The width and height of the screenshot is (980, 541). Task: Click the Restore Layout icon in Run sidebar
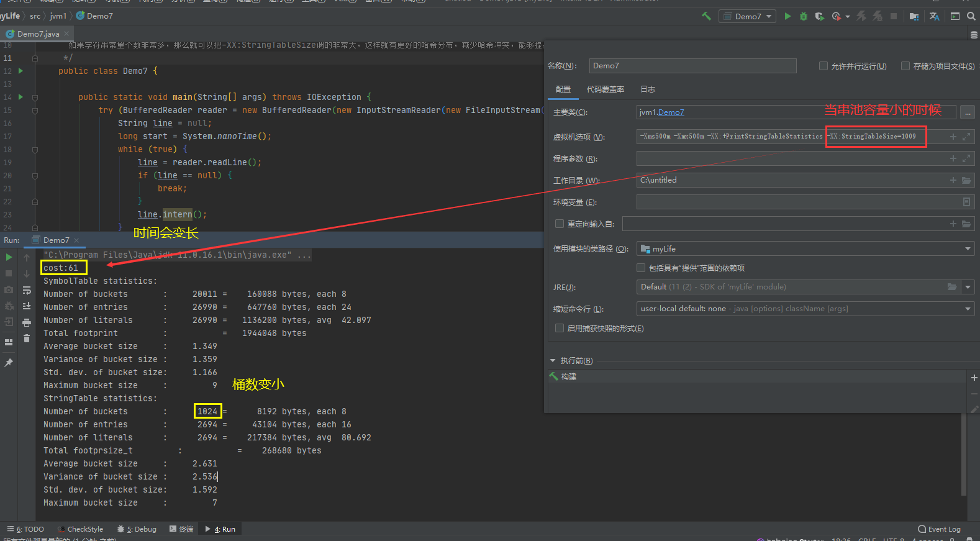9,342
